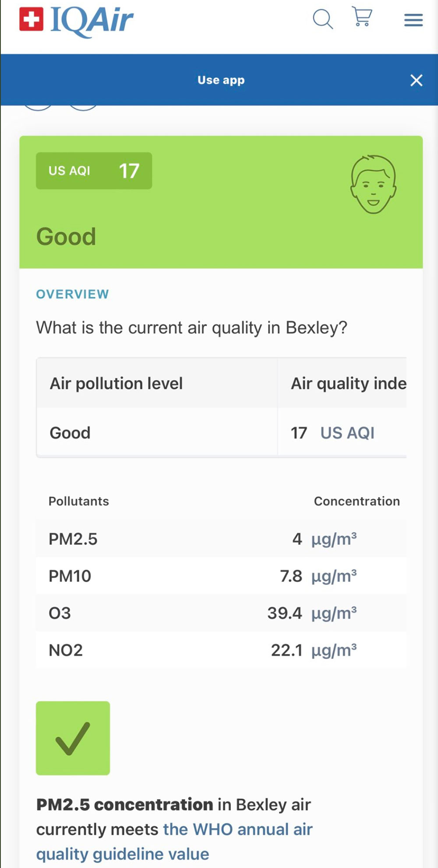Screen dimensions: 438x868
Task: Open WHO annual air quality guideline link
Action: click(x=237, y=830)
